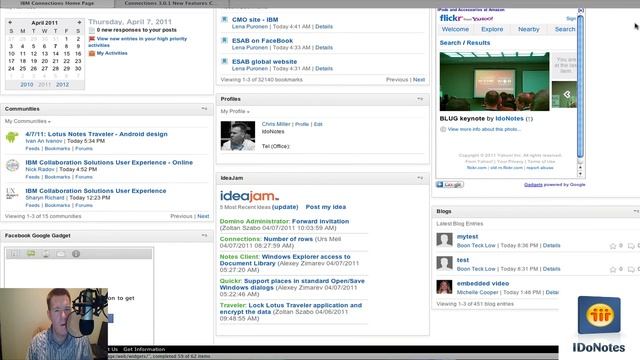Open Number of rows idea
Viewport: 640px width, 360px height.
288,239
